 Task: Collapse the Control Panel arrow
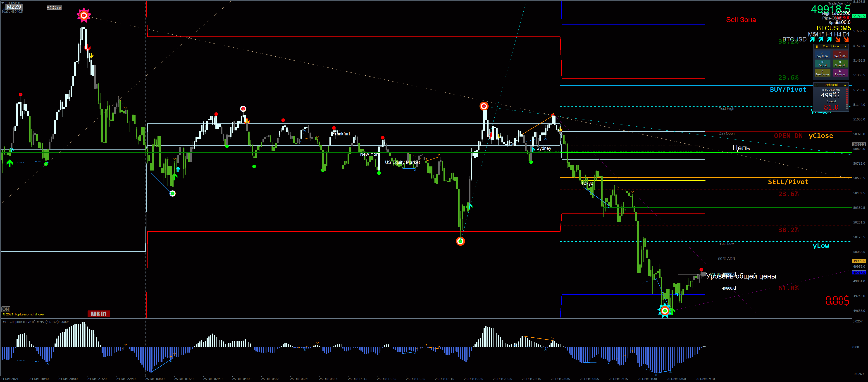tap(845, 46)
